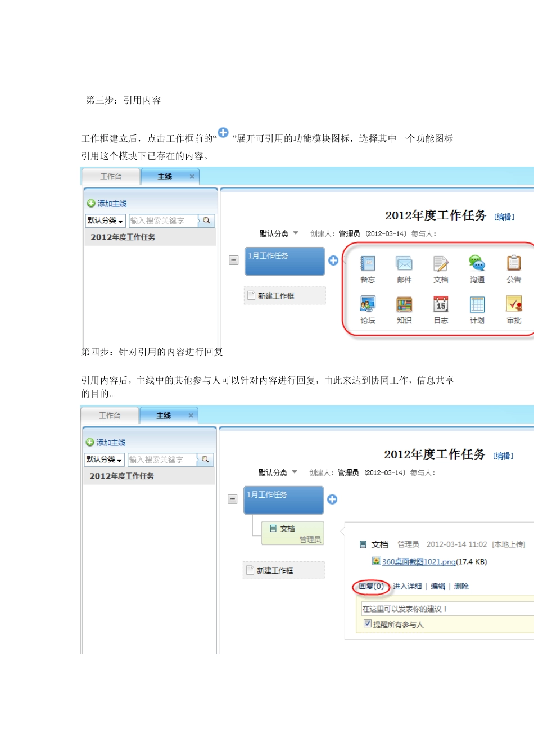Click search magnifier in lower screenshot
This screenshot has height=756, width=534.
205,460
